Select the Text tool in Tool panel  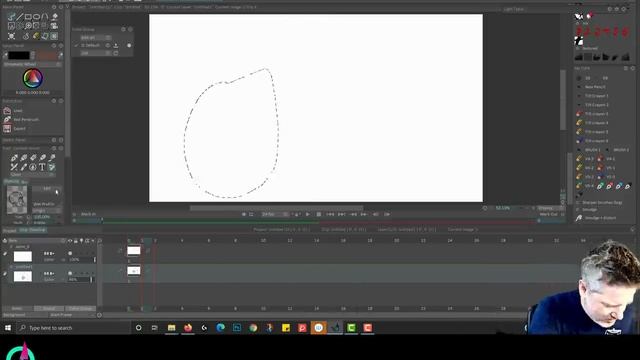(42, 167)
